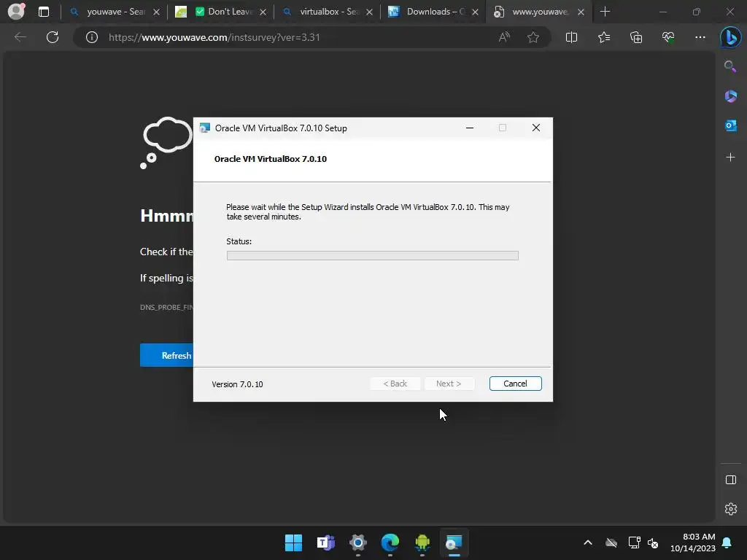Cancel the VirtualBox installation
Image resolution: width=747 pixels, height=560 pixels.
coord(515,384)
